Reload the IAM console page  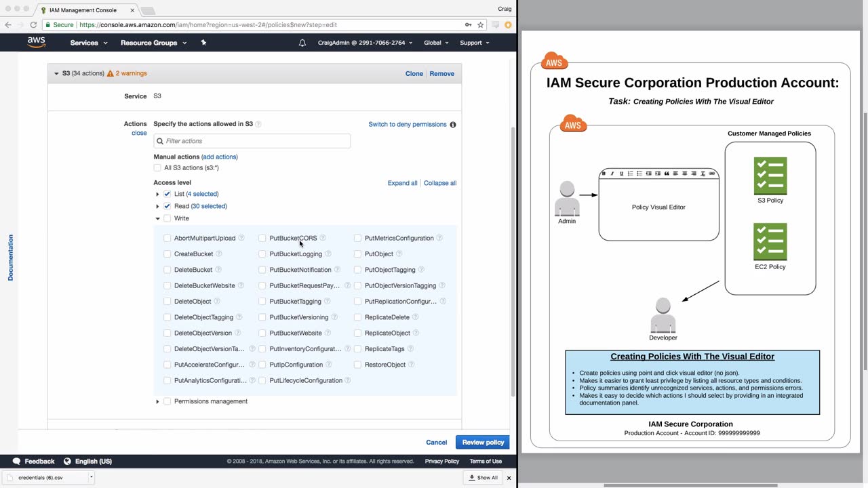click(33, 24)
